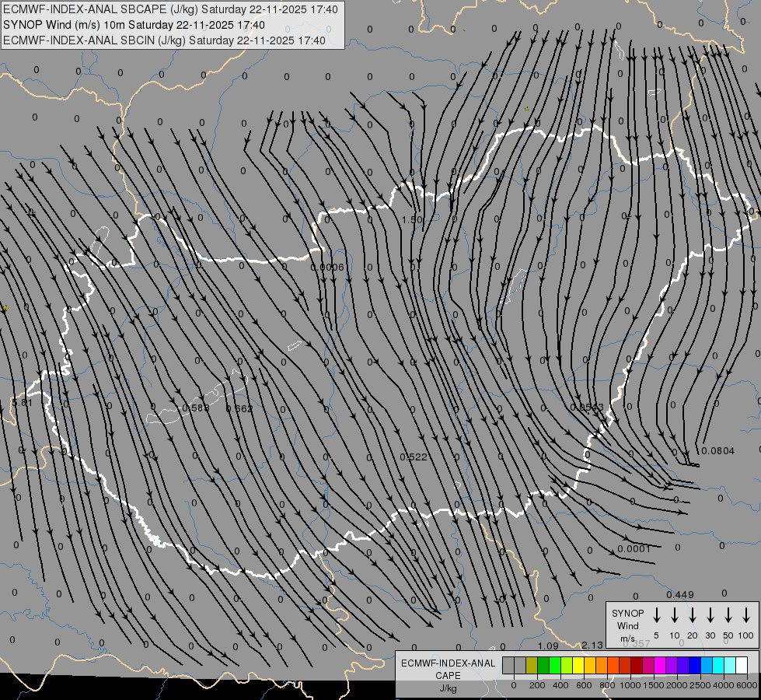Click the 0.583 value near the lake
Image resolution: width=761 pixels, height=700 pixels.
[196, 408]
